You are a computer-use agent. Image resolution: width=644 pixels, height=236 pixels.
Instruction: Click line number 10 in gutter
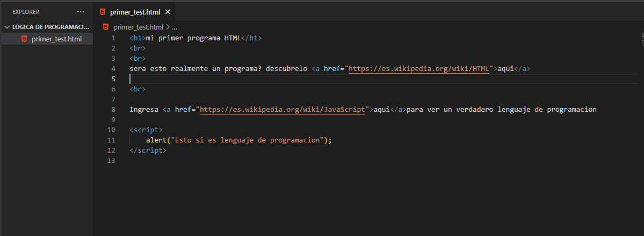pos(111,130)
